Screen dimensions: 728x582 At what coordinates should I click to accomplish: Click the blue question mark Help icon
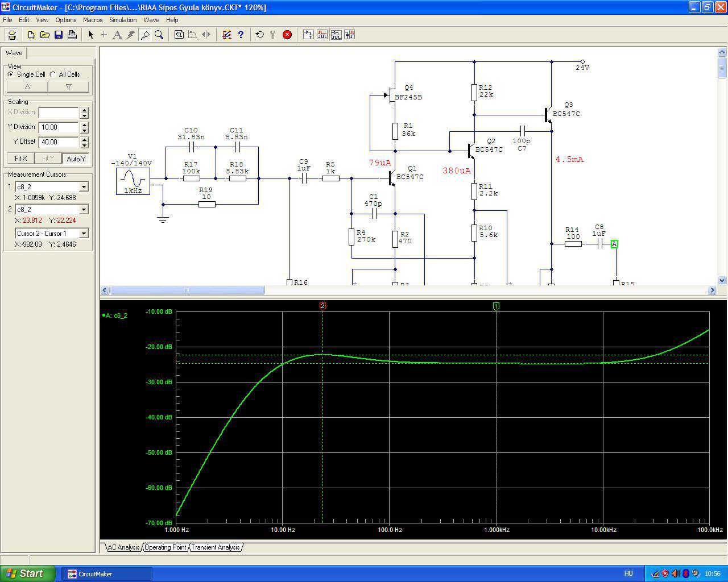(x=241, y=35)
